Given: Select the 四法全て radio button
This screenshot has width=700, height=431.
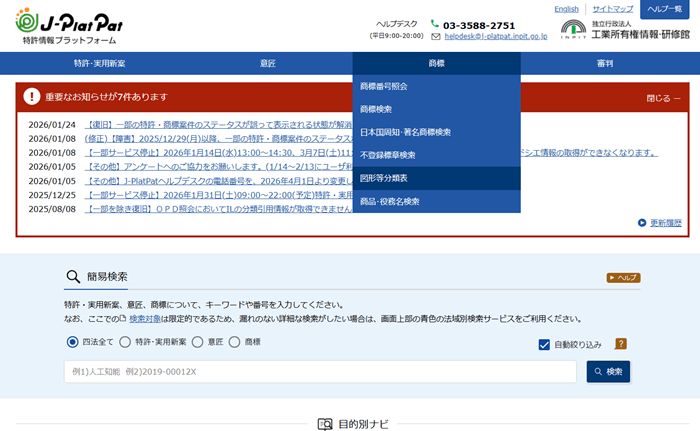Looking at the screenshot, I should coord(72,342).
